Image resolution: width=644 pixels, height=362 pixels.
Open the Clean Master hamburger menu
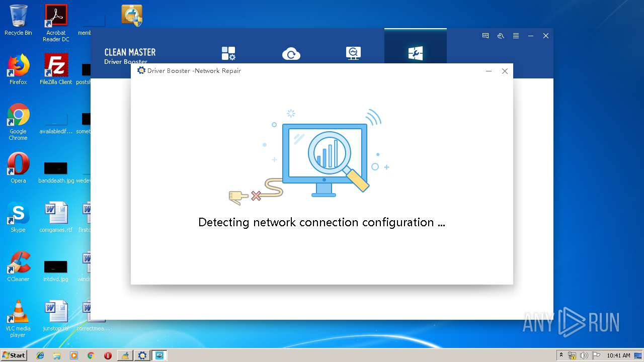[x=516, y=36]
